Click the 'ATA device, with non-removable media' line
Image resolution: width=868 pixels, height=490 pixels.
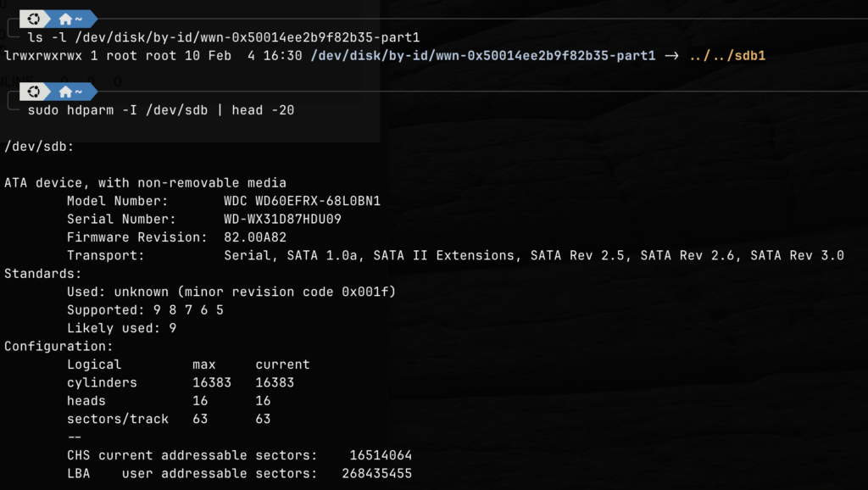point(145,182)
